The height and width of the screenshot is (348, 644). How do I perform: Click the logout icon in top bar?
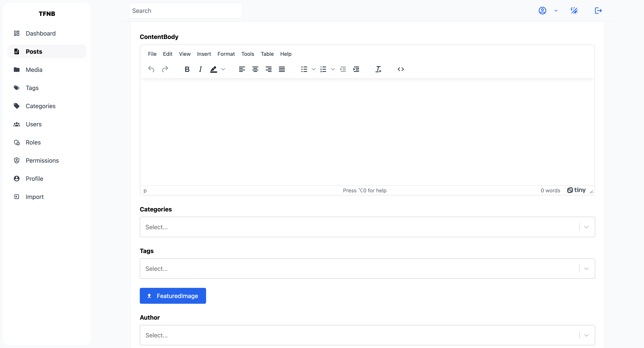[598, 10]
